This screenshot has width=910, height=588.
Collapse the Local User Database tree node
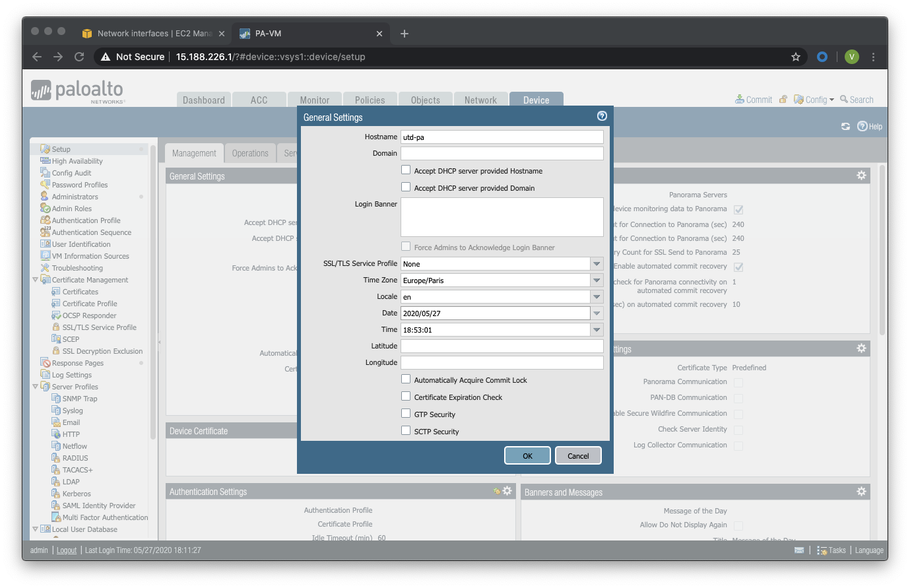click(35, 529)
